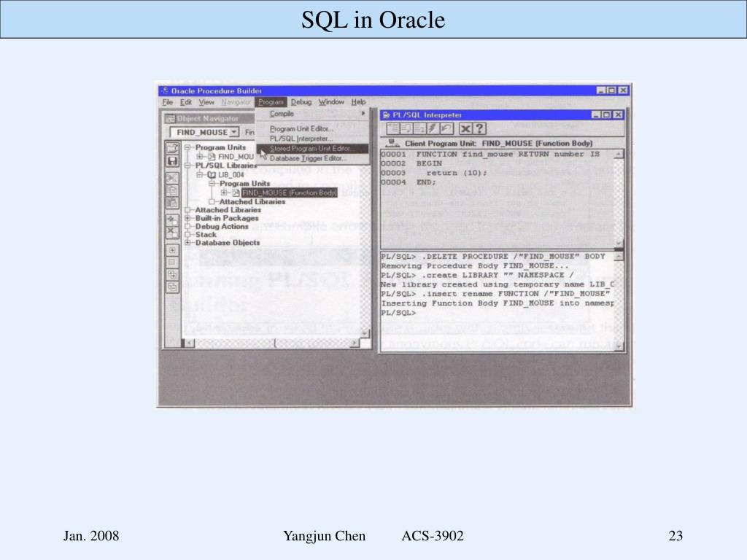Click the Expand node icon in navigator toolbar

click(x=172, y=250)
